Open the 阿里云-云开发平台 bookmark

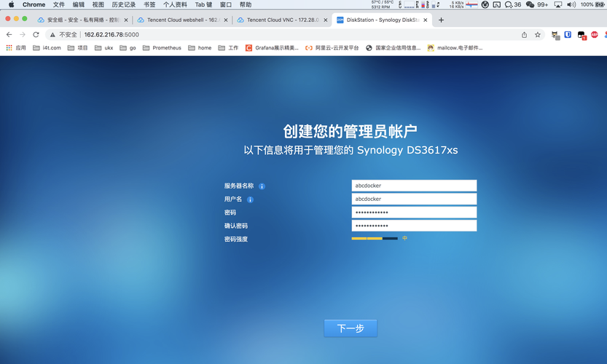(x=332, y=48)
